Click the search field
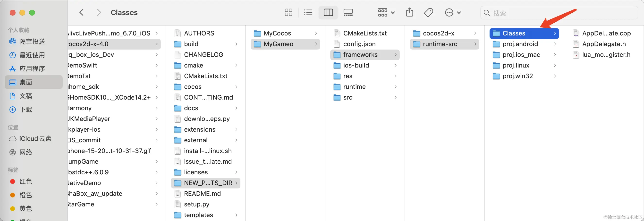644x221 pixels. (x=559, y=13)
